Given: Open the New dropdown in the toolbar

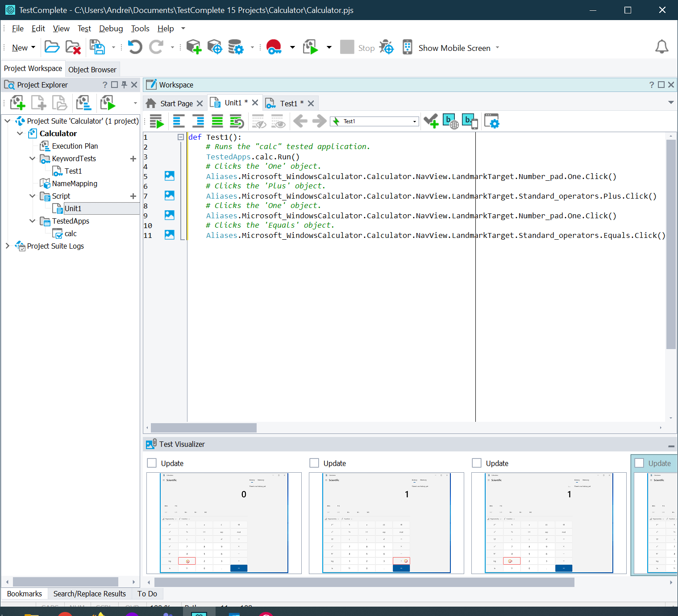Looking at the screenshot, I should click(x=24, y=48).
